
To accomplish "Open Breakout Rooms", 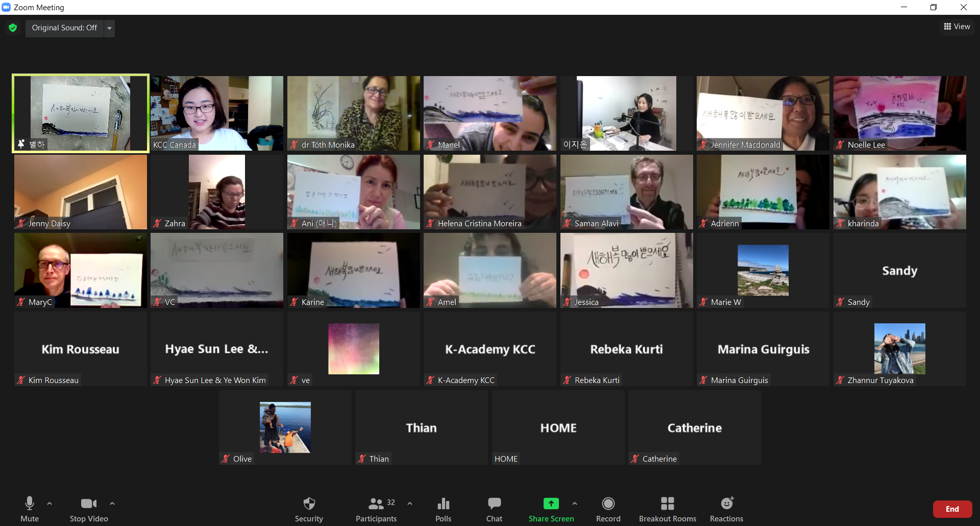I will pyautogui.click(x=667, y=509).
